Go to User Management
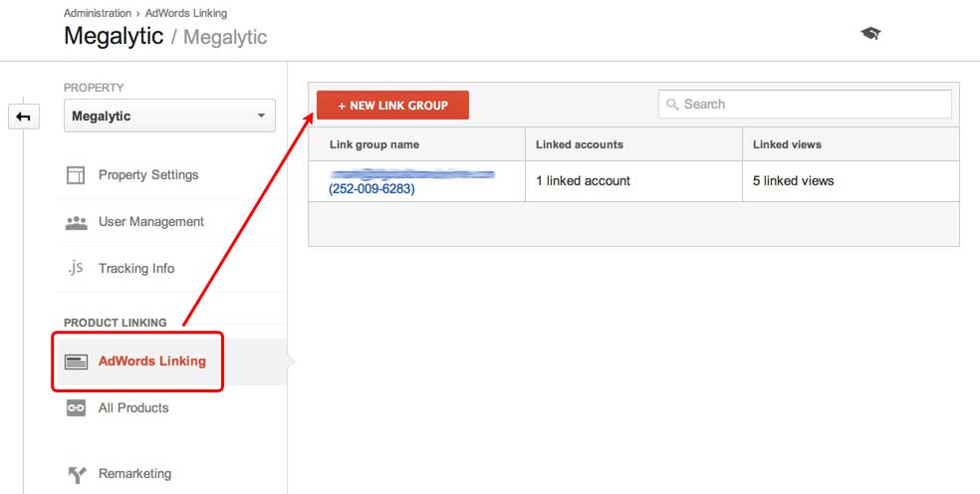This screenshot has width=980, height=494. (x=150, y=222)
